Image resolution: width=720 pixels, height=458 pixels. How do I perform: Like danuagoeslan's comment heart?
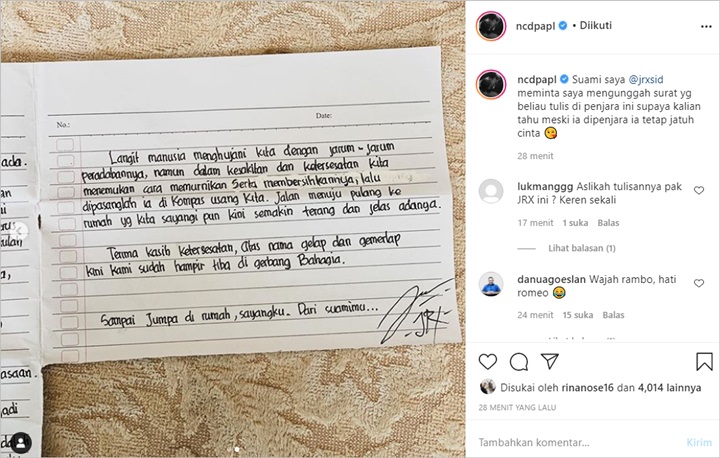tap(699, 283)
